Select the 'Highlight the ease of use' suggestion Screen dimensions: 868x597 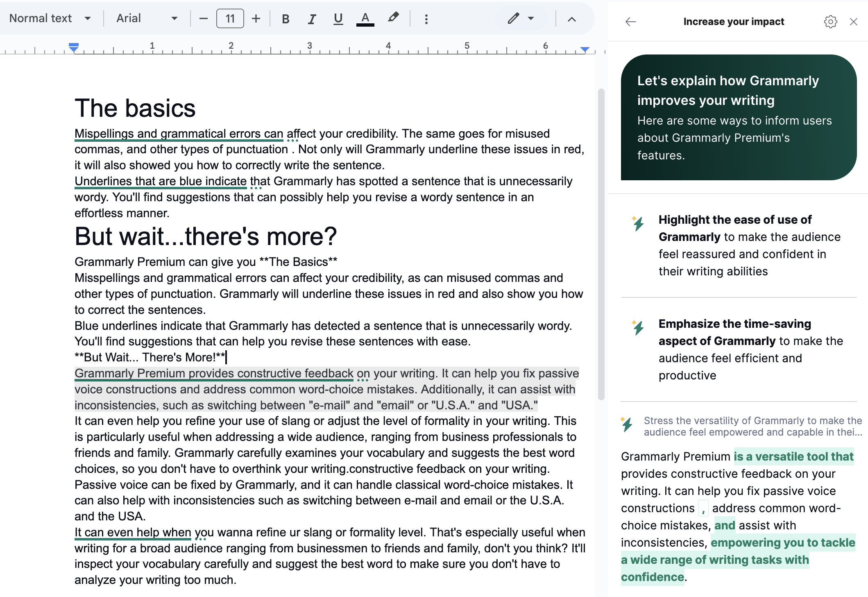click(x=750, y=245)
